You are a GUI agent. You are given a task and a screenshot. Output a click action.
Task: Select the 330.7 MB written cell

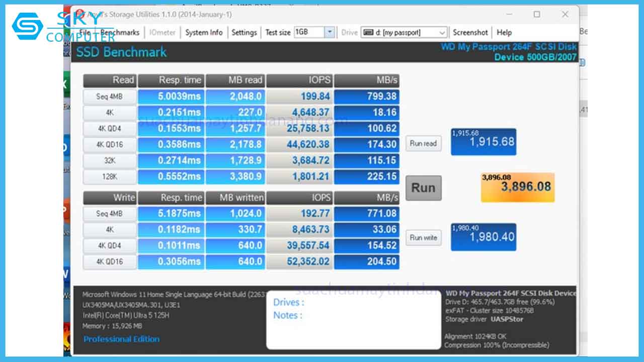point(235,229)
